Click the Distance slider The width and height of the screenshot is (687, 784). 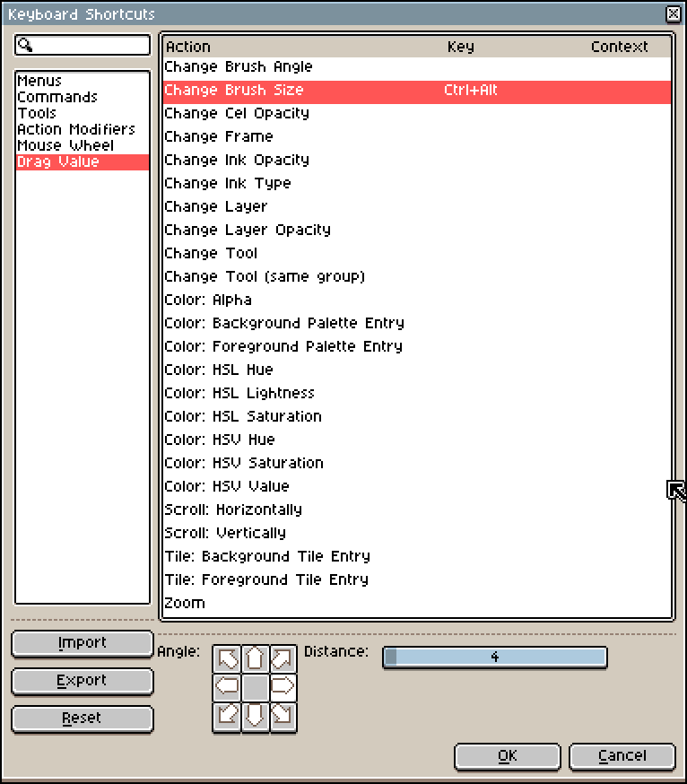[495, 658]
